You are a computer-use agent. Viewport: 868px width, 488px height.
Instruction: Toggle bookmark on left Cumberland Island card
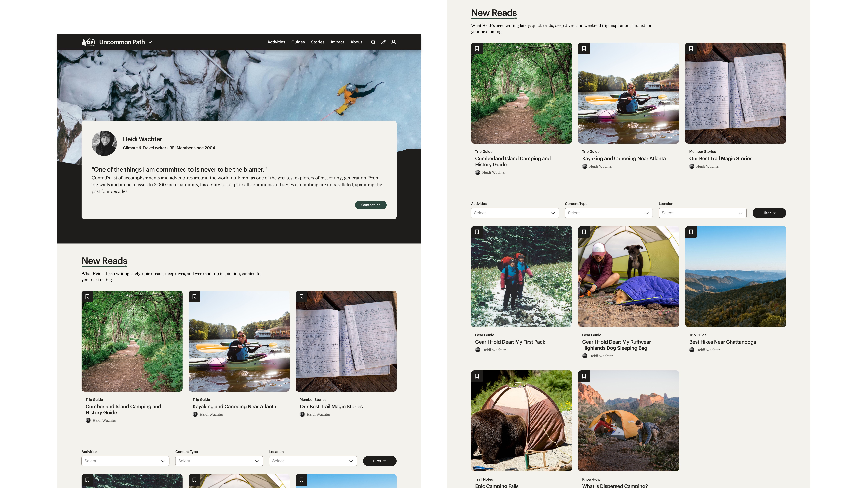pos(87,296)
